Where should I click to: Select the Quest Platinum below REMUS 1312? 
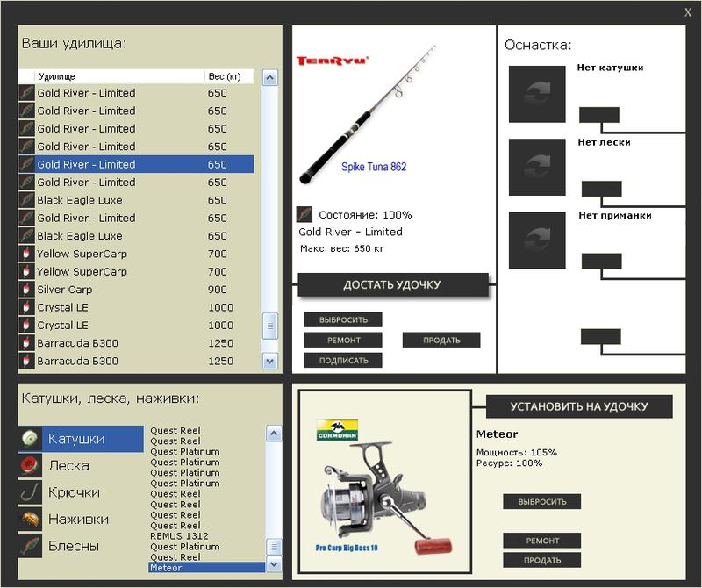(206, 547)
